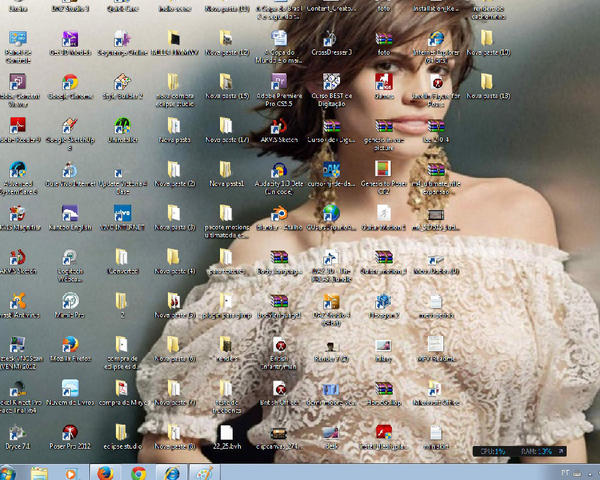600x480 pixels.
Task: Switch to Internet Explorer in the taskbar
Action: tap(172, 473)
